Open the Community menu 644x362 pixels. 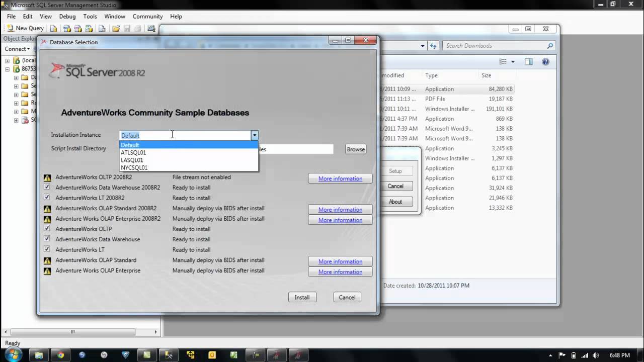(x=147, y=16)
